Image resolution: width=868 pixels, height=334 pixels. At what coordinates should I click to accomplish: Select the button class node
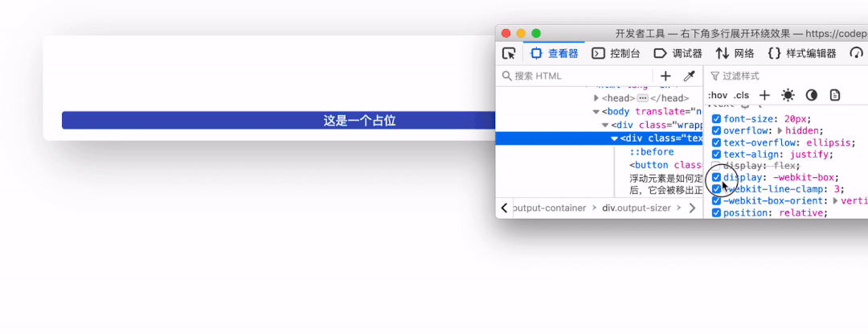(666, 165)
